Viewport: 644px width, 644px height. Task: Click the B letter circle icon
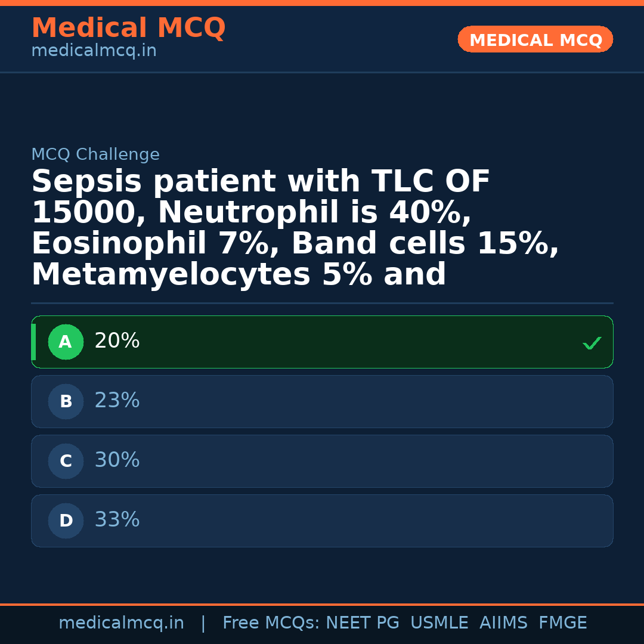point(66,402)
